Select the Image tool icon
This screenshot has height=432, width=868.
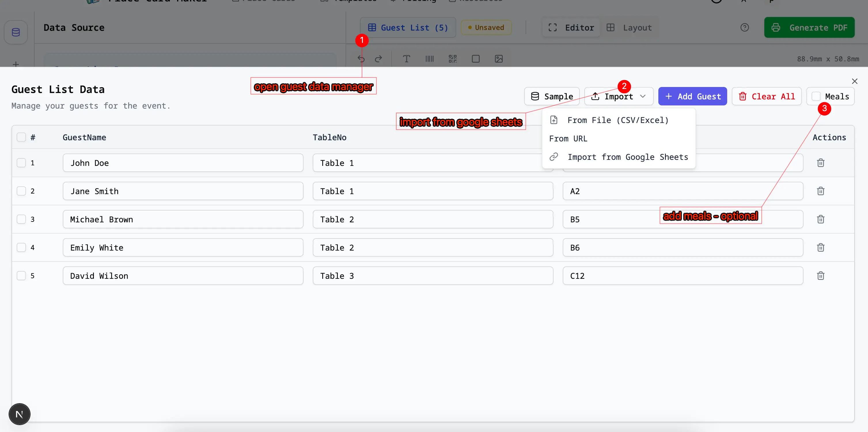coord(499,59)
